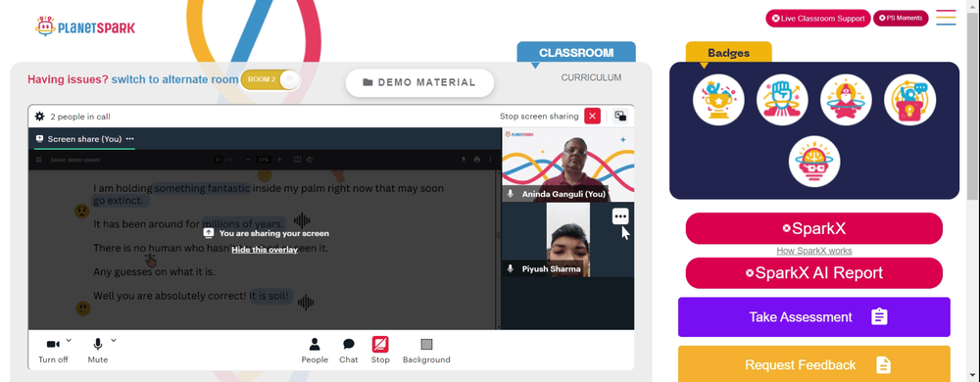Viewport: 980px width, 382px height.
Task: Select the trophy badge
Action: tap(718, 100)
